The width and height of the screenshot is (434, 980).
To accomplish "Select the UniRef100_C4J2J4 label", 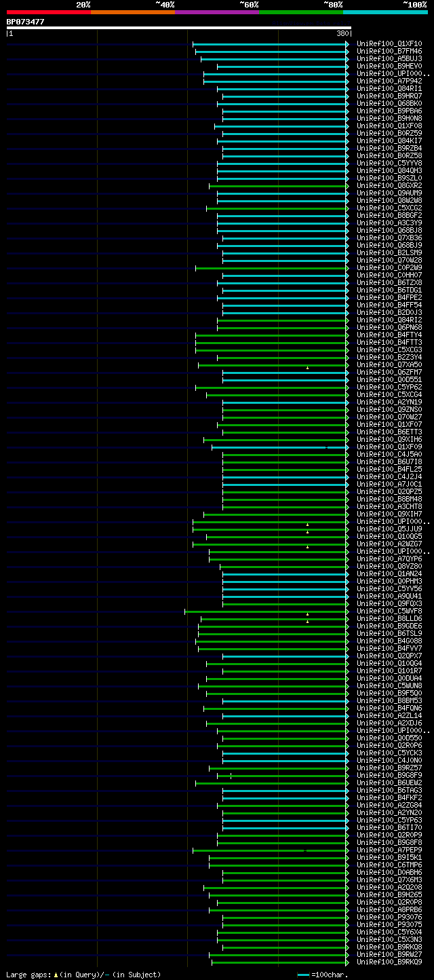I will click(389, 477).
